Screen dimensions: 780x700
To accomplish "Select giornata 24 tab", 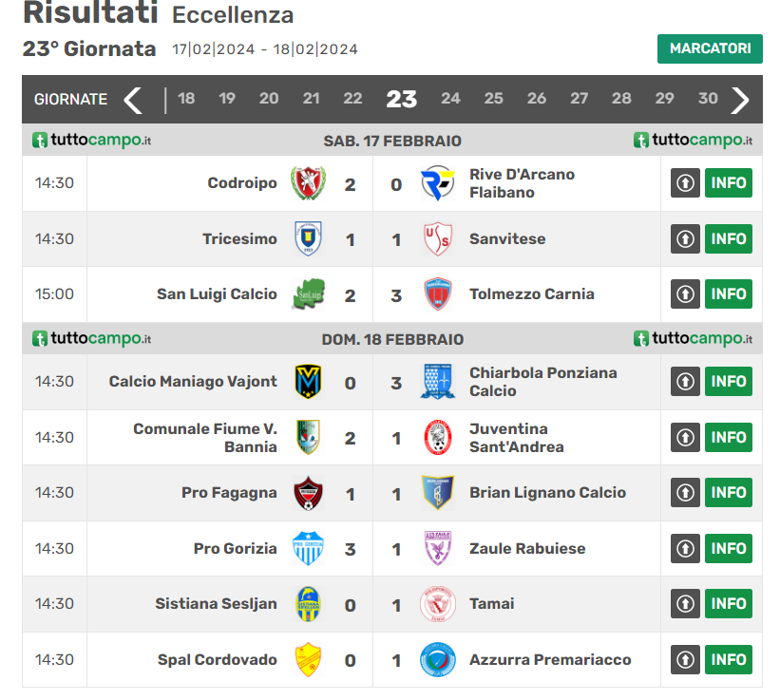I will coord(450,99).
